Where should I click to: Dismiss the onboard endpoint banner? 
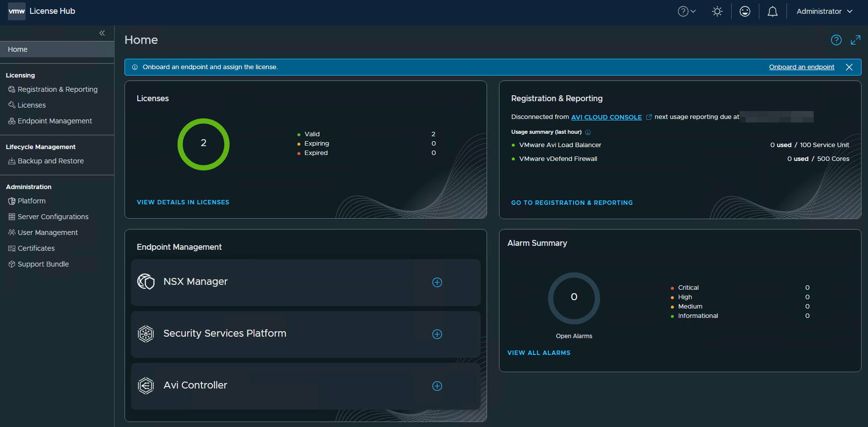coord(849,67)
